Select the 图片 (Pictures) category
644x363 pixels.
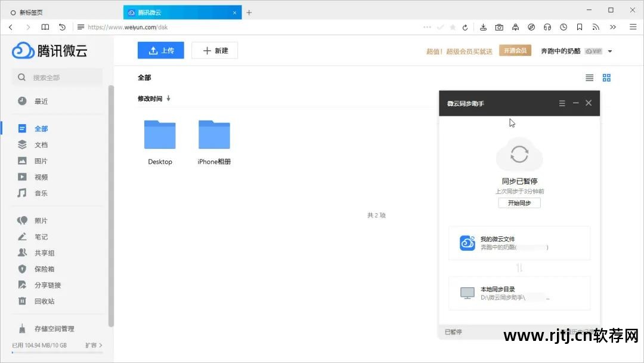tap(41, 161)
